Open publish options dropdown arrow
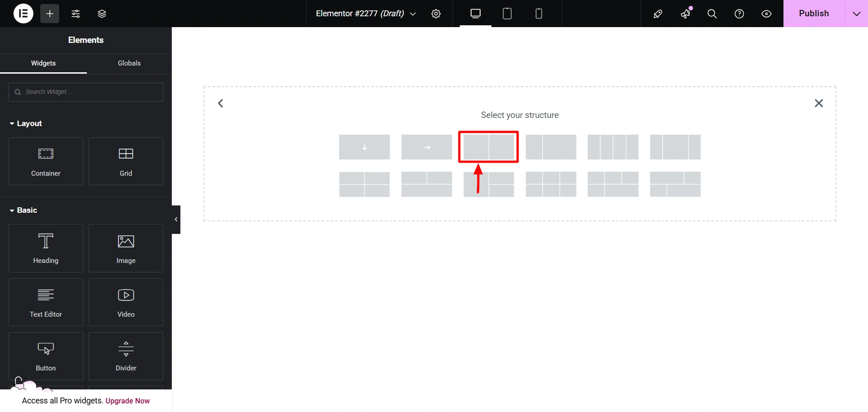The height and width of the screenshot is (412, 868). 857,14
